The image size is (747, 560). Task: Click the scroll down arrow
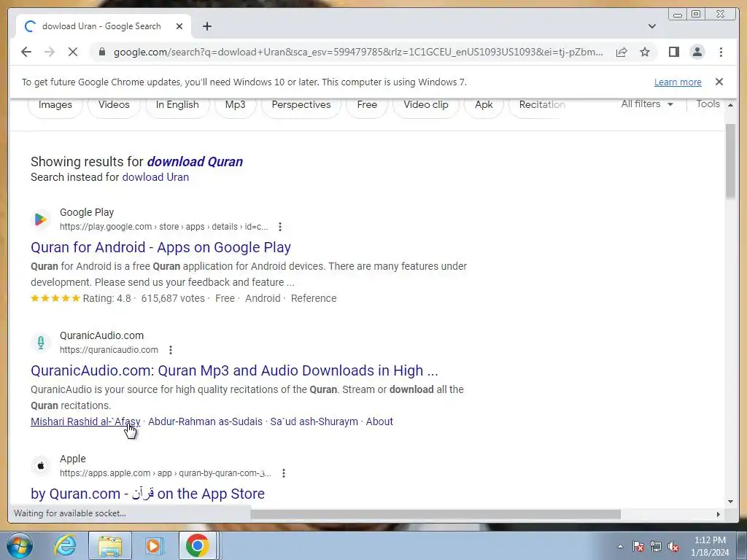click(730, 502)
